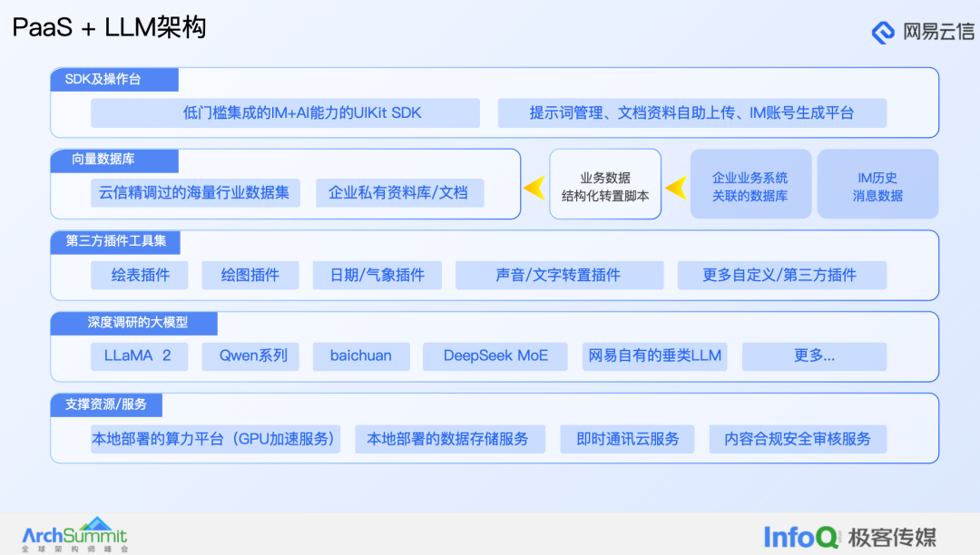The image size is (980, 555).
Task: Click the DeepSeek MoE model button
Action: tap(495, 356)
